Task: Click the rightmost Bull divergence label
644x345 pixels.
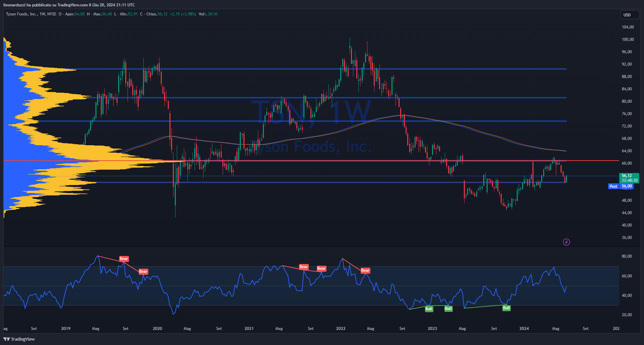Action: click(506, 308)
